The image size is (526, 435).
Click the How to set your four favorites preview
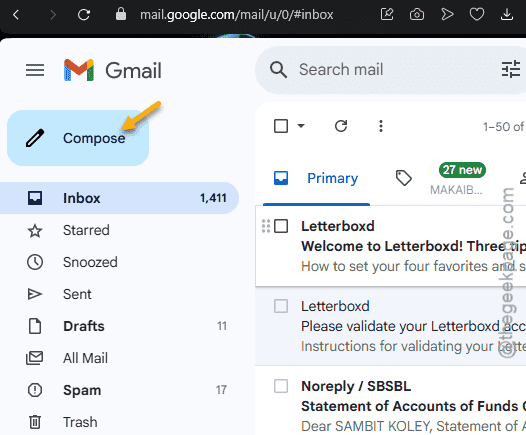413,266
